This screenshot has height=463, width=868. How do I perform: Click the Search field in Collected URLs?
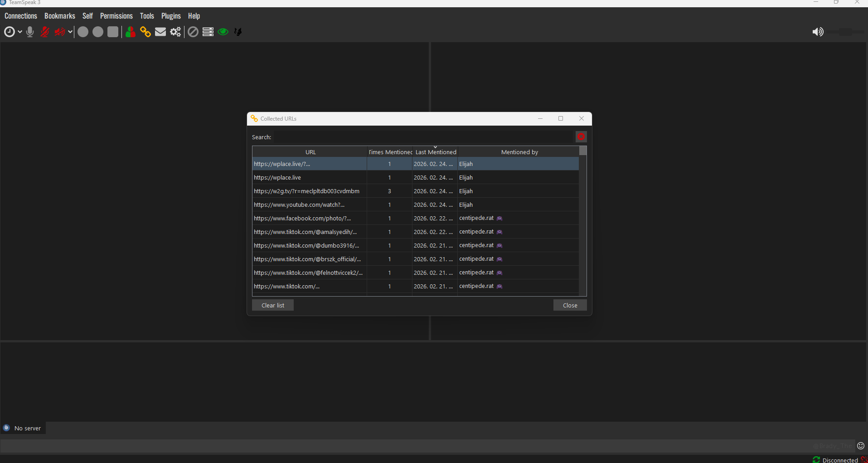[x=424, y=137]
